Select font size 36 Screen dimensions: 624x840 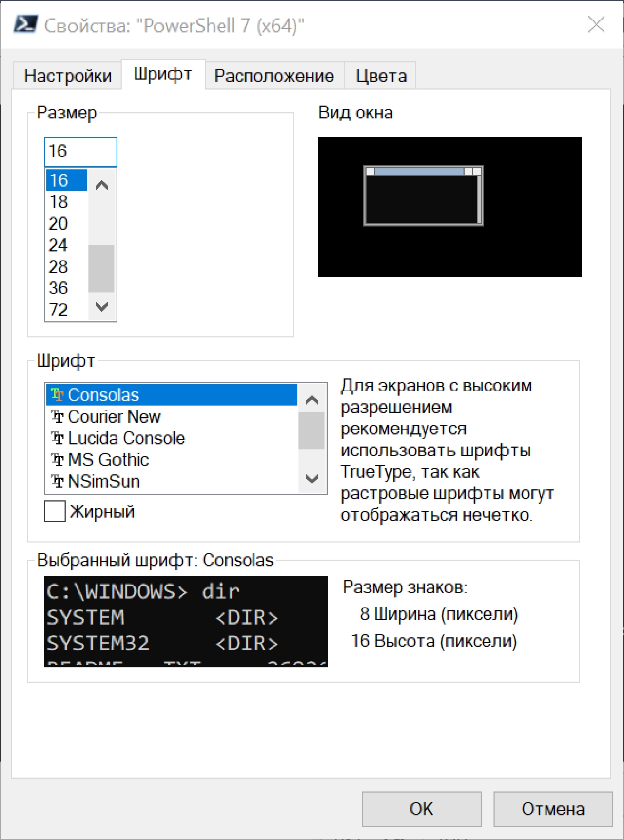[66, 288]
